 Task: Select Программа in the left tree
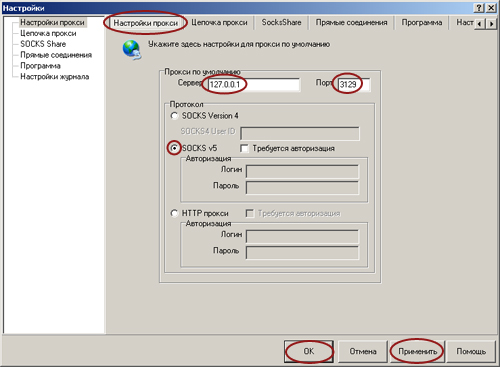(40, 66)
